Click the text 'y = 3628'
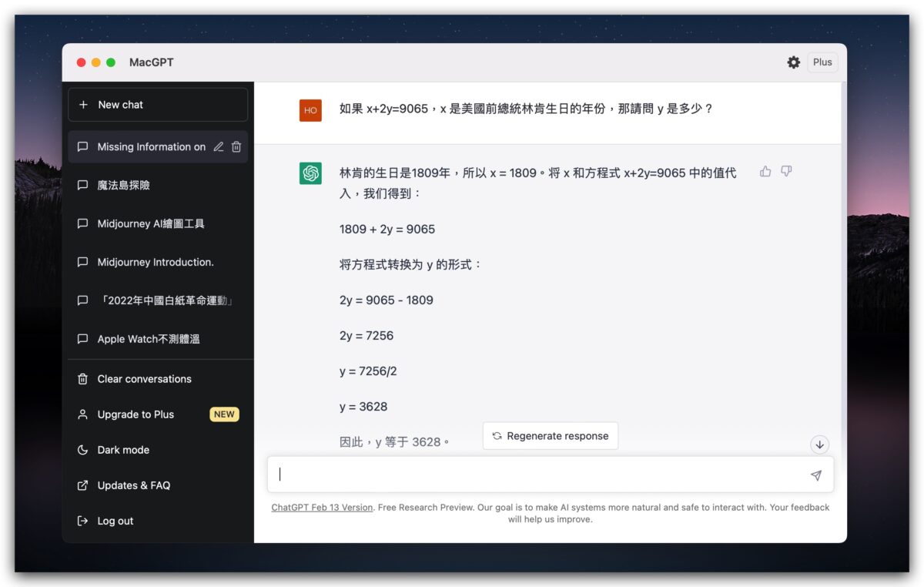The image size is (924, 587). click(363, 407)
